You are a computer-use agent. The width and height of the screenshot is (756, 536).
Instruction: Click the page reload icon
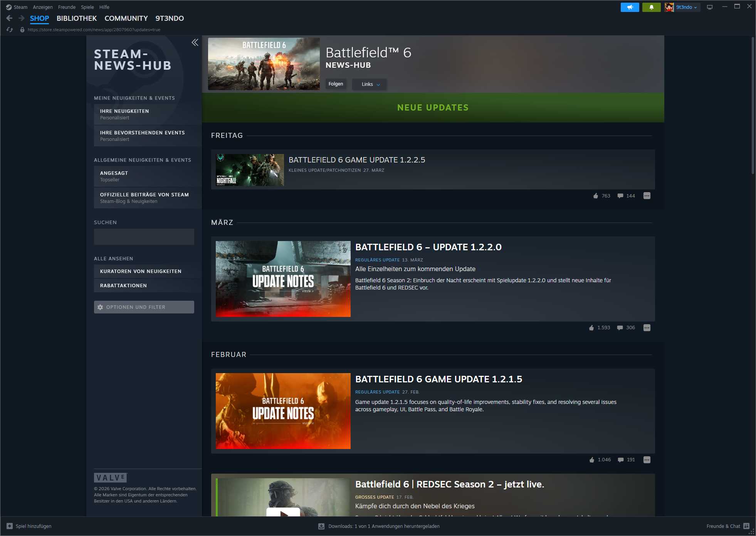[x=10, y=30]
